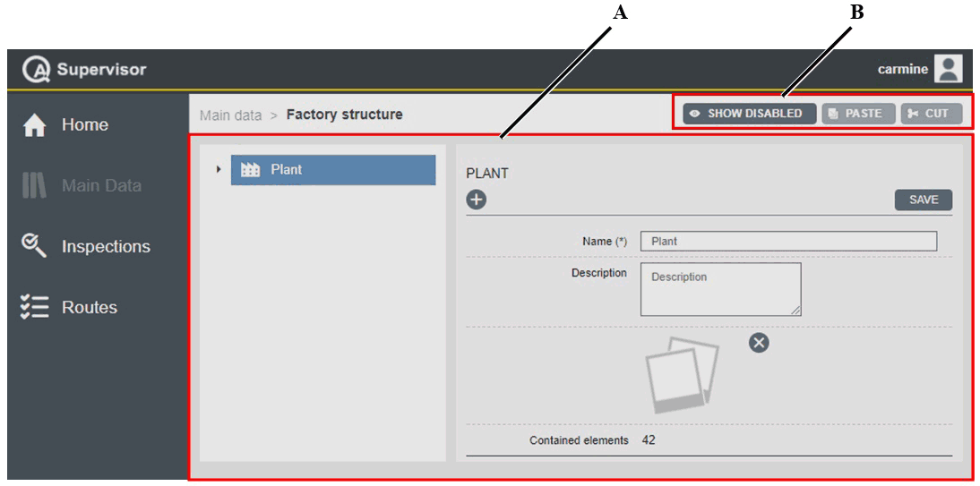This screenshot has height=486, width=980.
Task: Open Routes via checklist icon
Action: tap(34, 307)
